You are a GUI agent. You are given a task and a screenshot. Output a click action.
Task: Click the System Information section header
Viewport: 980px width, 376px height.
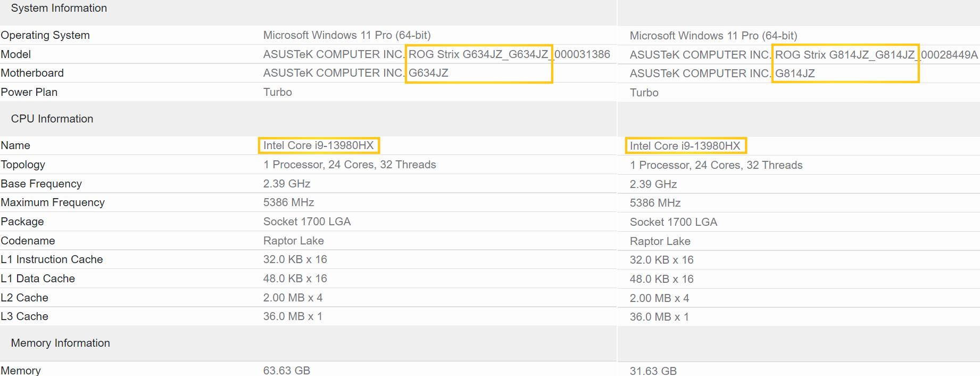[59, 8]
